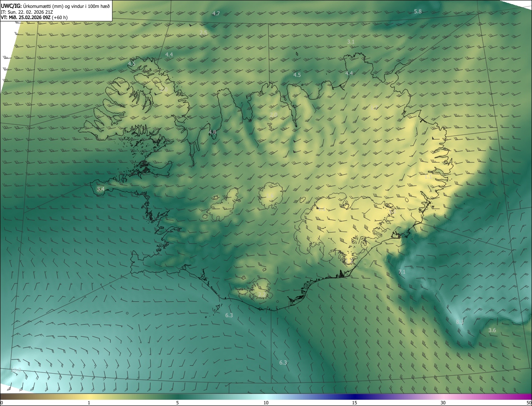
Task: Click the 3.4 value label on the peninsula
Action: coord(101,189)
